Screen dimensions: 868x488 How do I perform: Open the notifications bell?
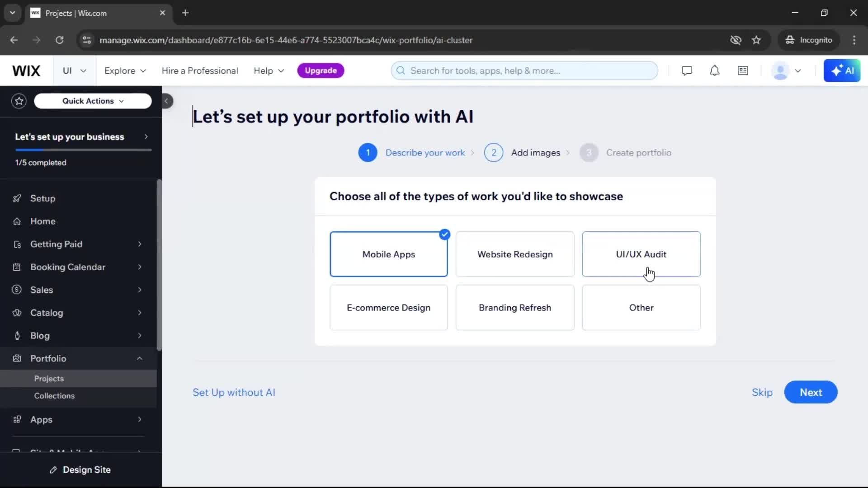click(x=714, y=70)
